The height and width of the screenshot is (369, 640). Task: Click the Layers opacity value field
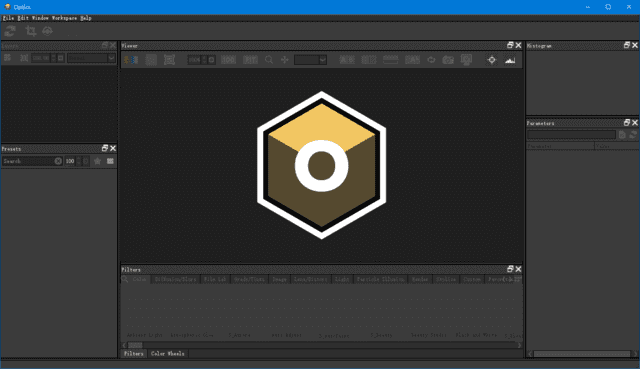[41, 58]
